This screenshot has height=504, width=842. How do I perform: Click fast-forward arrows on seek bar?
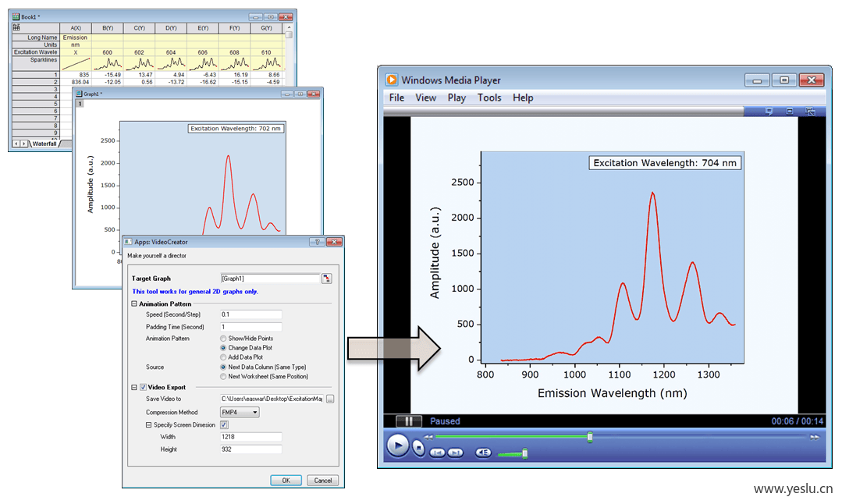click(x=815, y=437)
